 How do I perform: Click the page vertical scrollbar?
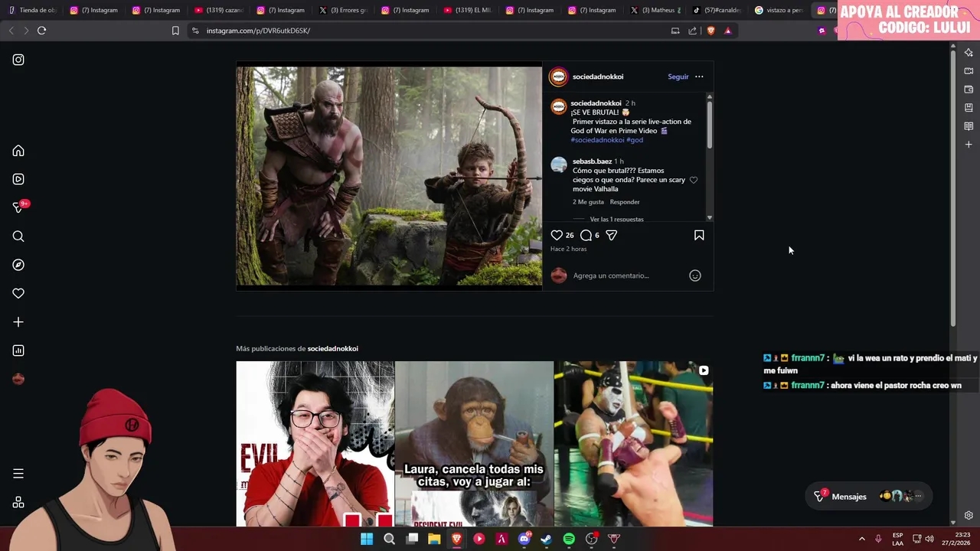[x=953, y=187]
